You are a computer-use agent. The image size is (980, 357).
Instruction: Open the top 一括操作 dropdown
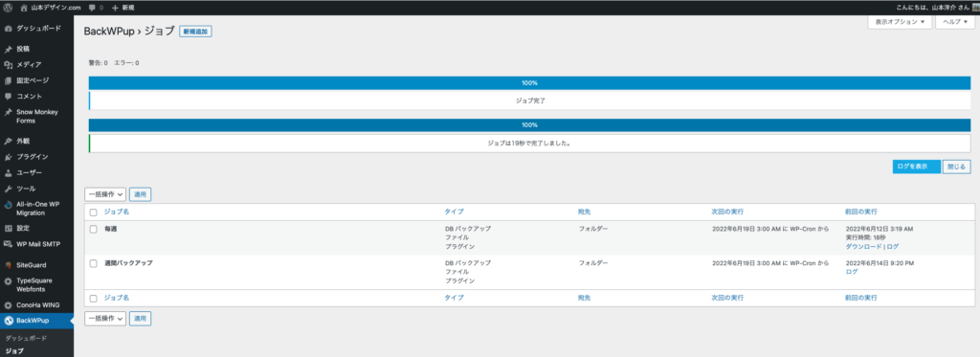105,194
